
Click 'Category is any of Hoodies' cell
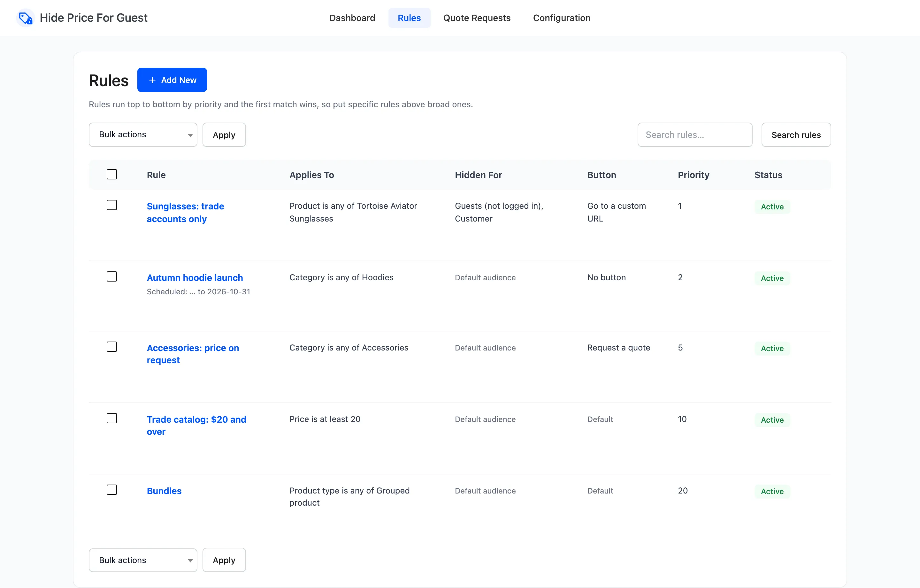point(341,277)
